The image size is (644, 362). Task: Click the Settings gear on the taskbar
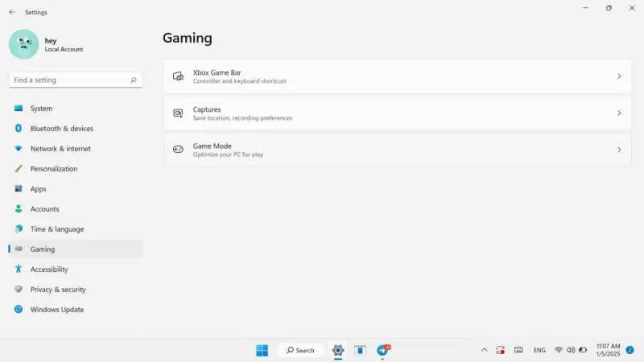[x=338, y=350]
